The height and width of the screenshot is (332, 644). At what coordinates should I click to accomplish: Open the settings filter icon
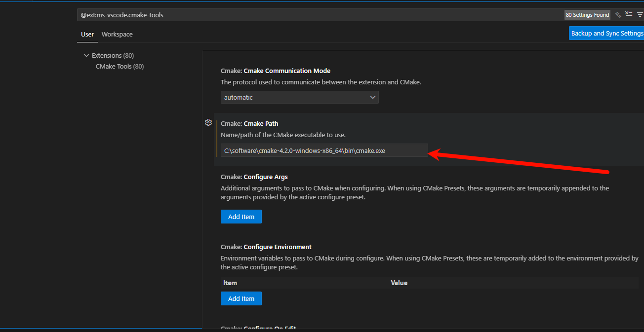640,15
